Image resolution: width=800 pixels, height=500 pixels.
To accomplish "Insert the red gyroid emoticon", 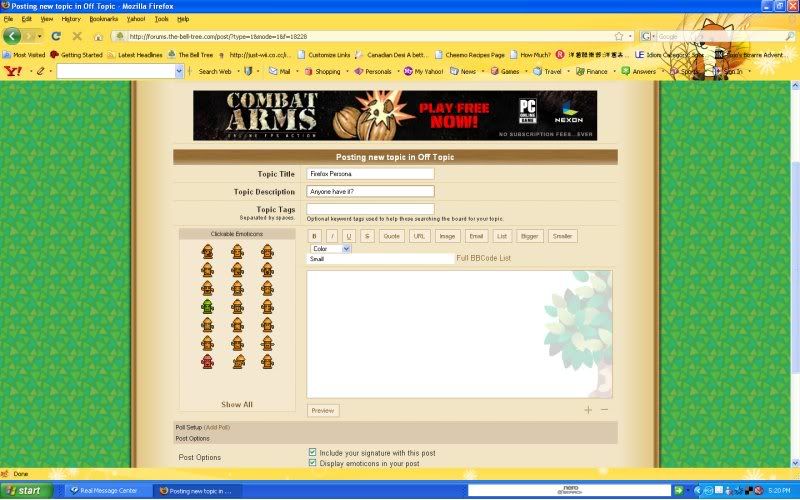I will pyautogui.click(x=207, y=361).
